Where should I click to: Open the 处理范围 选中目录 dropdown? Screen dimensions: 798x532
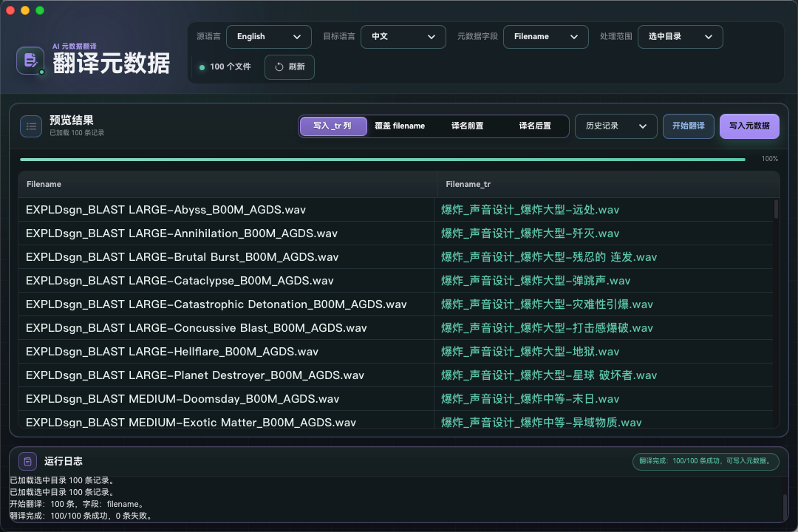tap(680, 37)
